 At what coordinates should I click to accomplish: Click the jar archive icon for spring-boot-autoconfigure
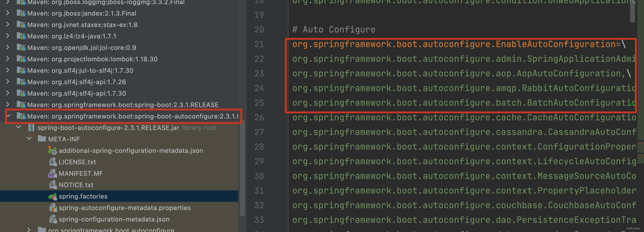pos(31,127)
